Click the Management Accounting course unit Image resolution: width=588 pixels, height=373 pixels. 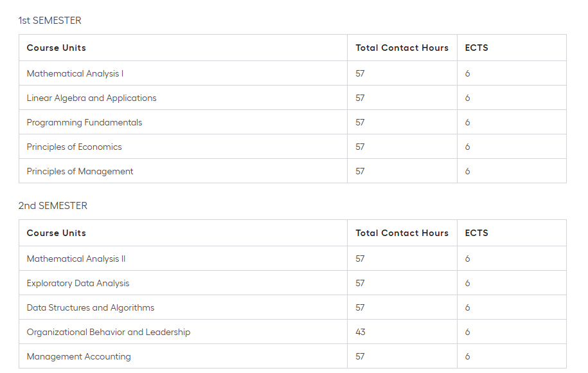pyautogui.click(x=78, y=357)
